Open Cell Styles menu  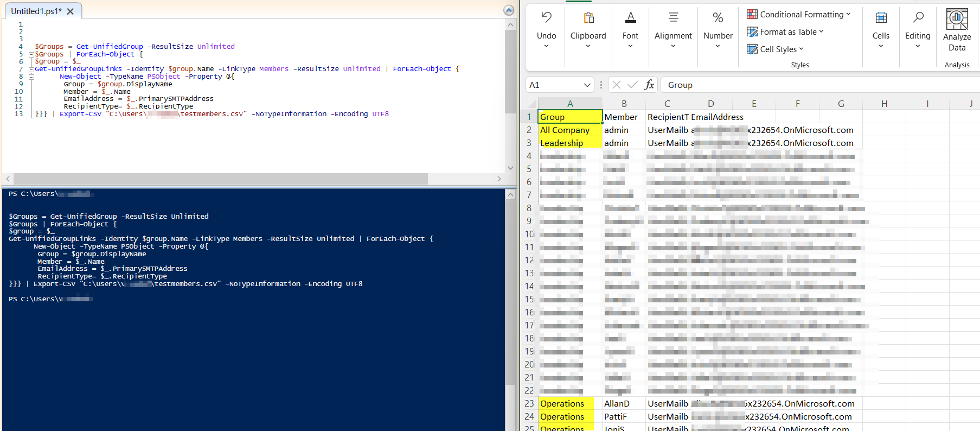click(x=776, y=49)
